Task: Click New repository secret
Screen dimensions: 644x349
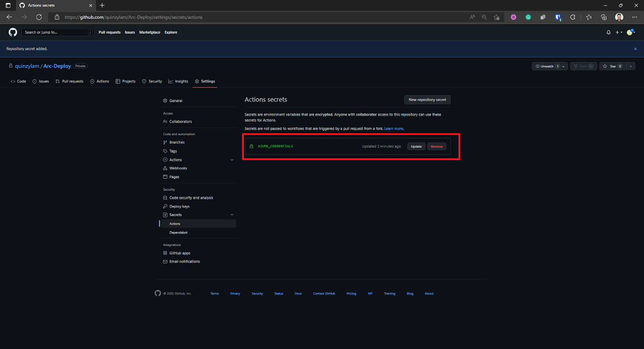Action: 428,100
